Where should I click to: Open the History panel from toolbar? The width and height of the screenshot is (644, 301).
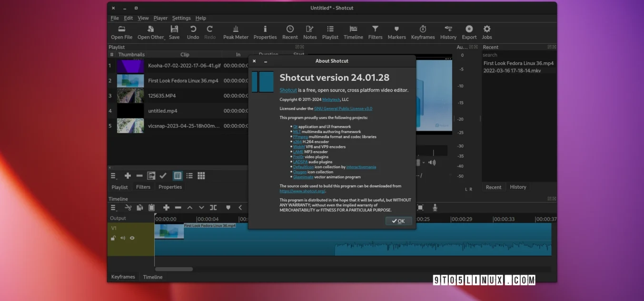(x=448, y=32)
